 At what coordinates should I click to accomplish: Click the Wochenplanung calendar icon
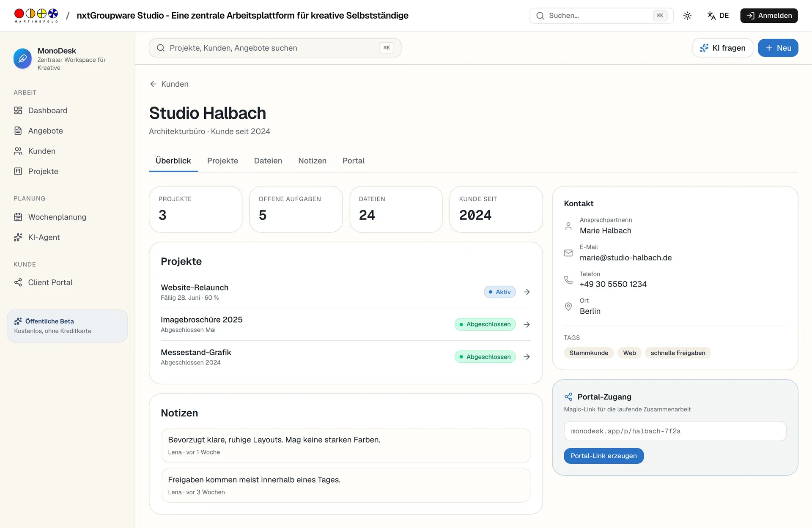(x=18, y=217)
